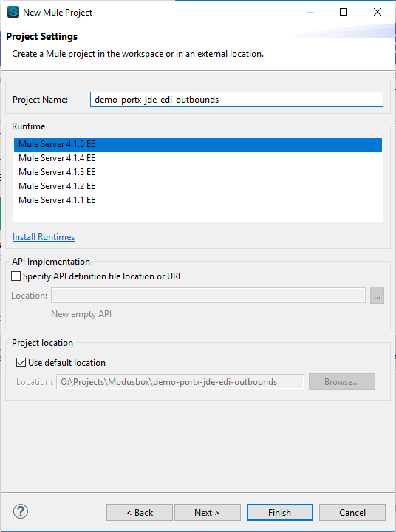Cancel the project creation
Image resolution: width=396 pixels, height=532 pixels.
352,512
